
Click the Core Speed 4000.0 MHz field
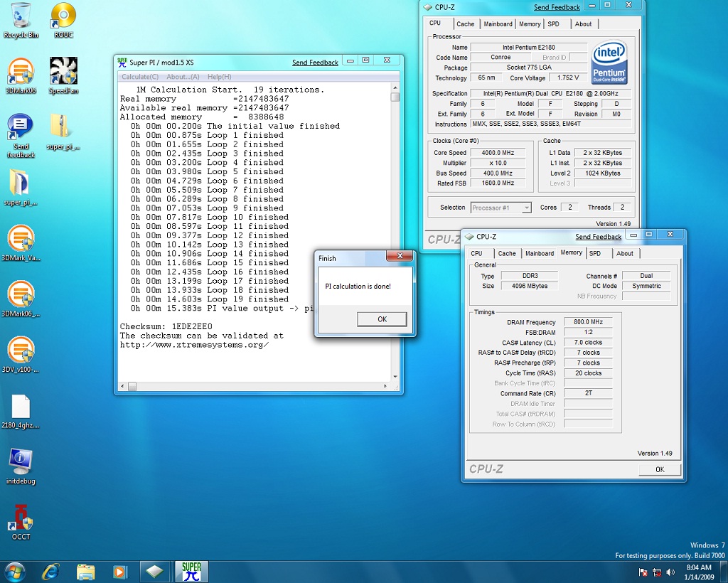pyautogui.click(x=498, y=153)
